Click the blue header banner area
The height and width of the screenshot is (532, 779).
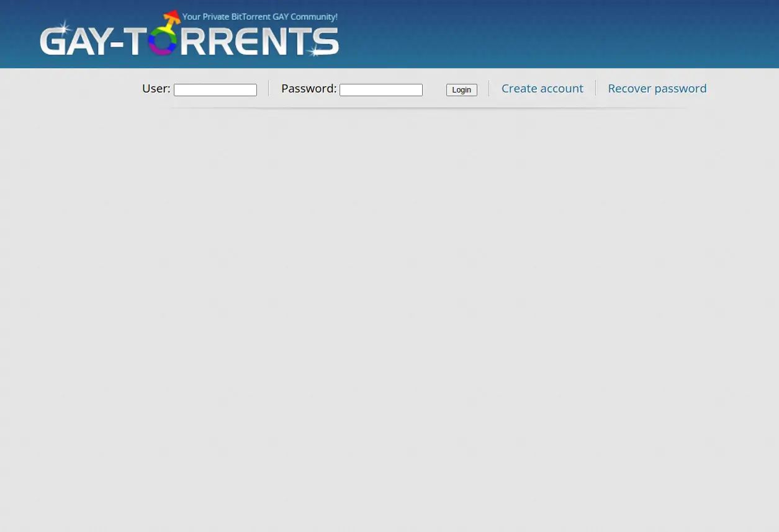click(x=559, y=34)
